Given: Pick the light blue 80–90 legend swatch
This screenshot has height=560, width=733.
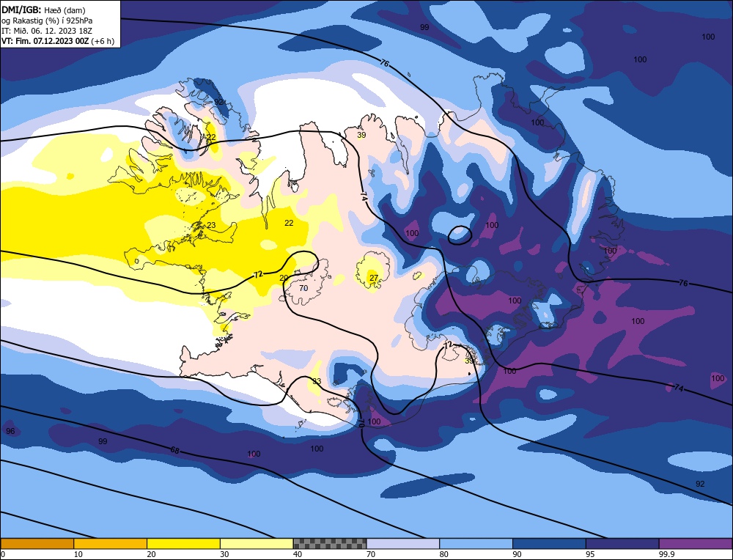Looking at the screenshot, I should 476,543.
